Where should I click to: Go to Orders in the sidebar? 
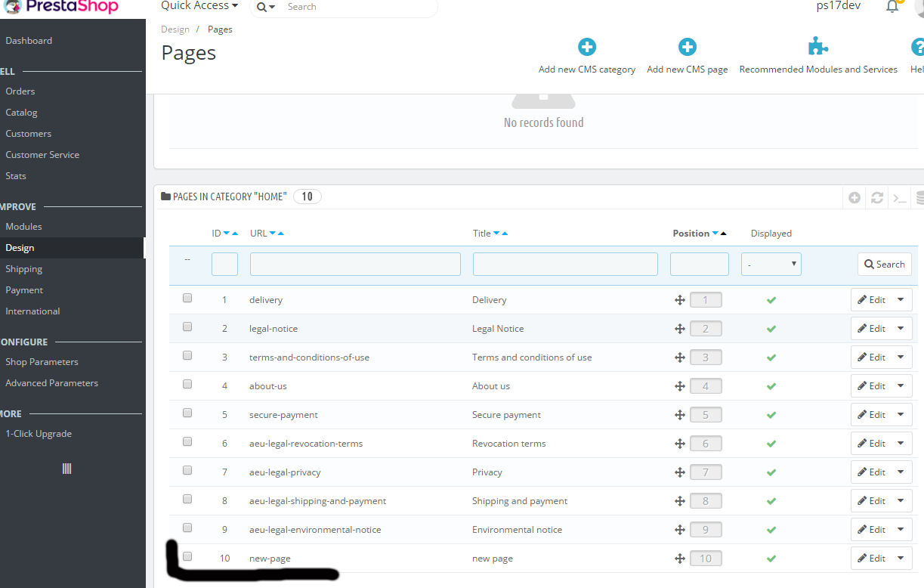coord(20,91)
